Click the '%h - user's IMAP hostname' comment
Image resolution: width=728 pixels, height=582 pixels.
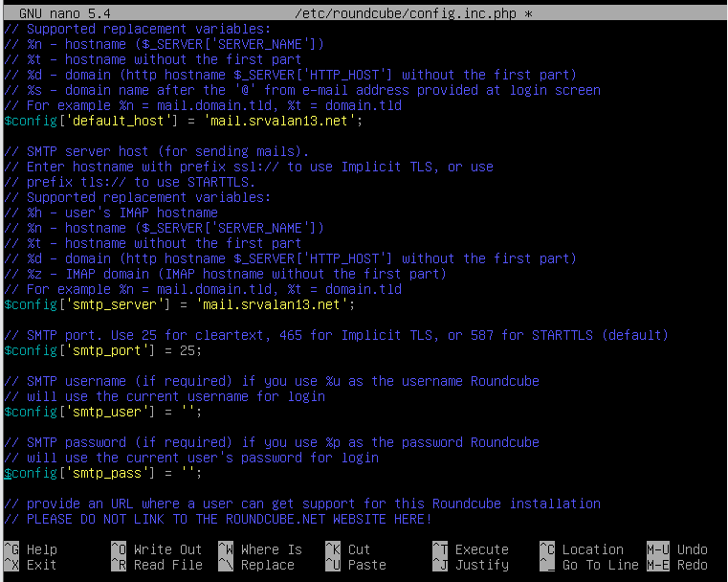(x=111, y=213)
